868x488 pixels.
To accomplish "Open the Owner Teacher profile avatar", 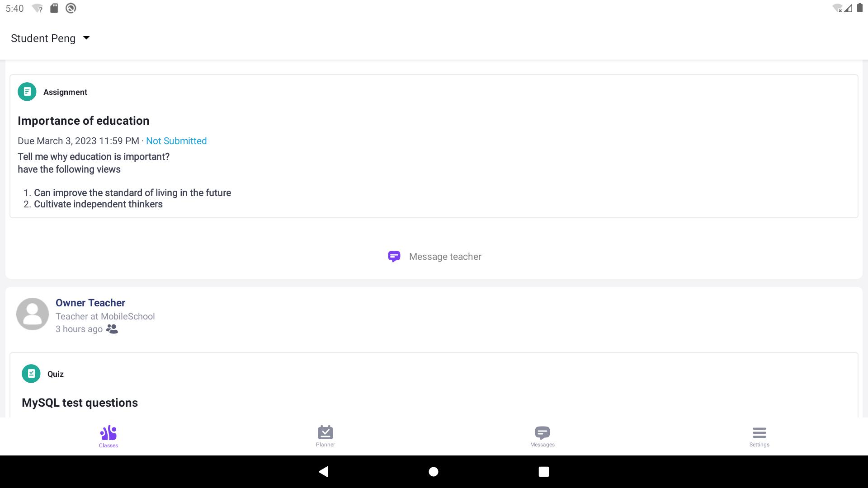I will click(x=33, y=314).
